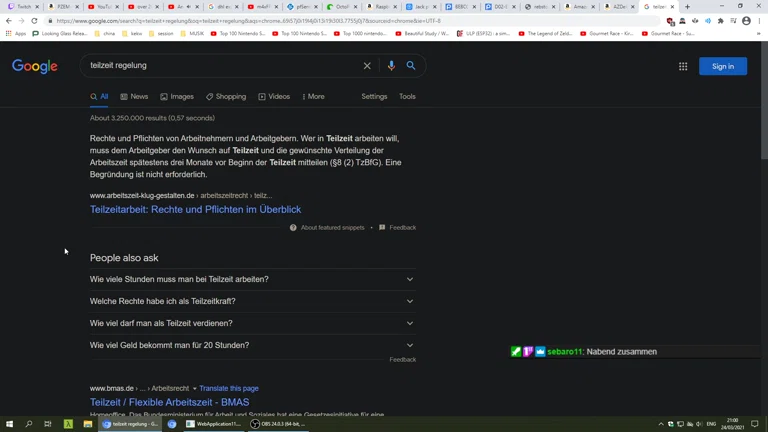768x432 pixels.
Task: Open the Google apps grid
Action: [683, 66]
